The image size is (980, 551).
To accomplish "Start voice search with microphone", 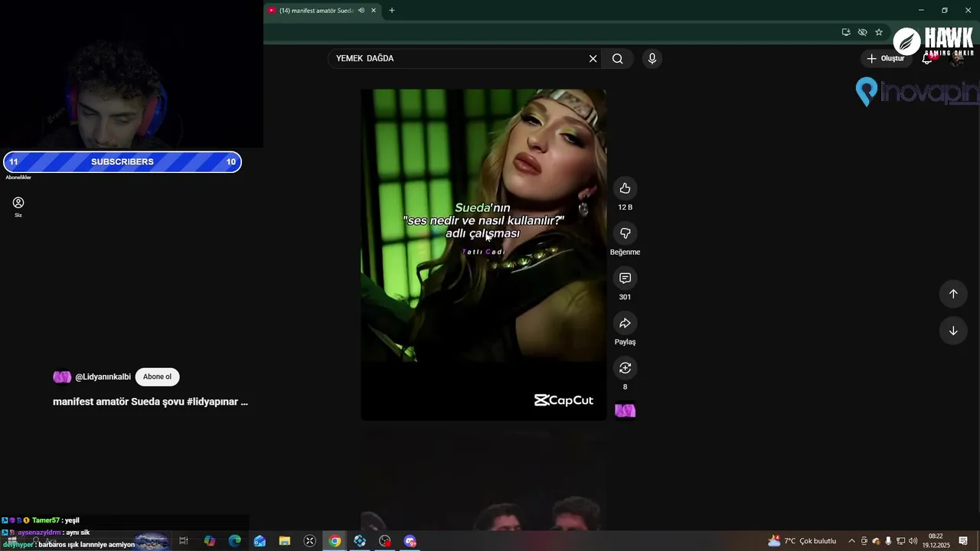I will click(x=652, y=59).
